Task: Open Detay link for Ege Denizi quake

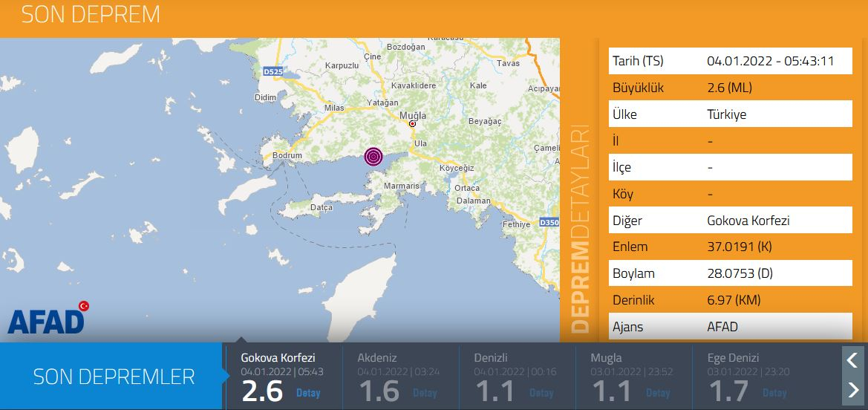Action: pyautogui.click(x=774, y=393)
